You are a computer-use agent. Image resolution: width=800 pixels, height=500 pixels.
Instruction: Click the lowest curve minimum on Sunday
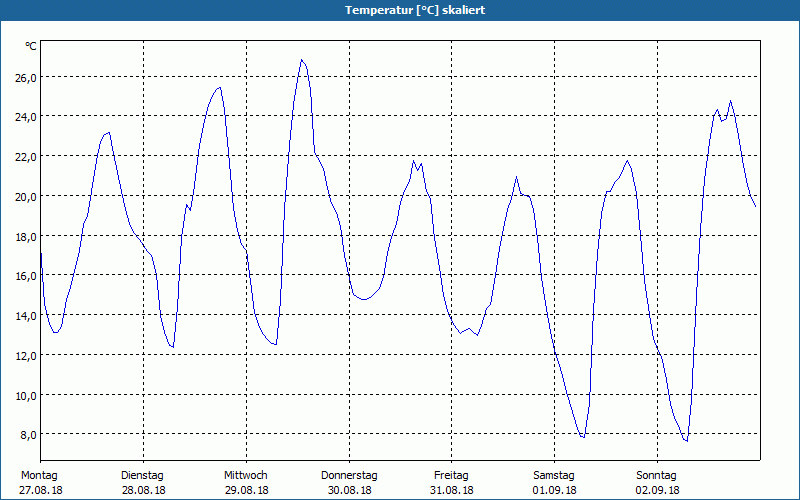pyautogui.click(x=686, y=441)
